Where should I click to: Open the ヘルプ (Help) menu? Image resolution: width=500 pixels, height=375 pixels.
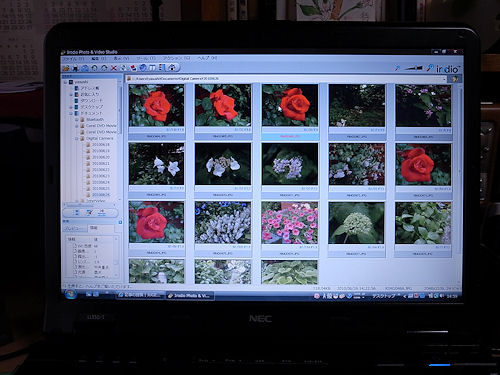click(207, 58)
